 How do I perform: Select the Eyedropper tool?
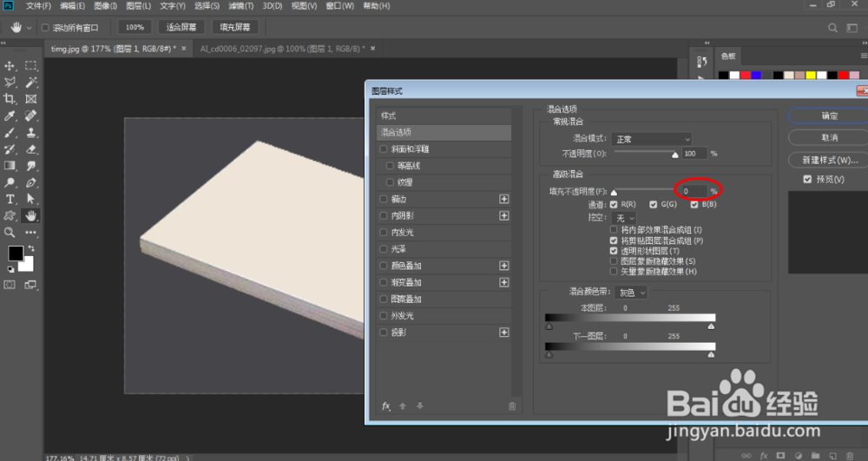coord(10,115)
